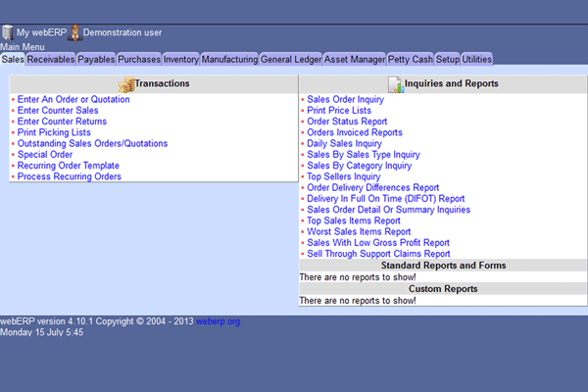Select the Petty Cash tab
Image resolution: width=588 pixels, height=392 pixels.
pos(410,60)
